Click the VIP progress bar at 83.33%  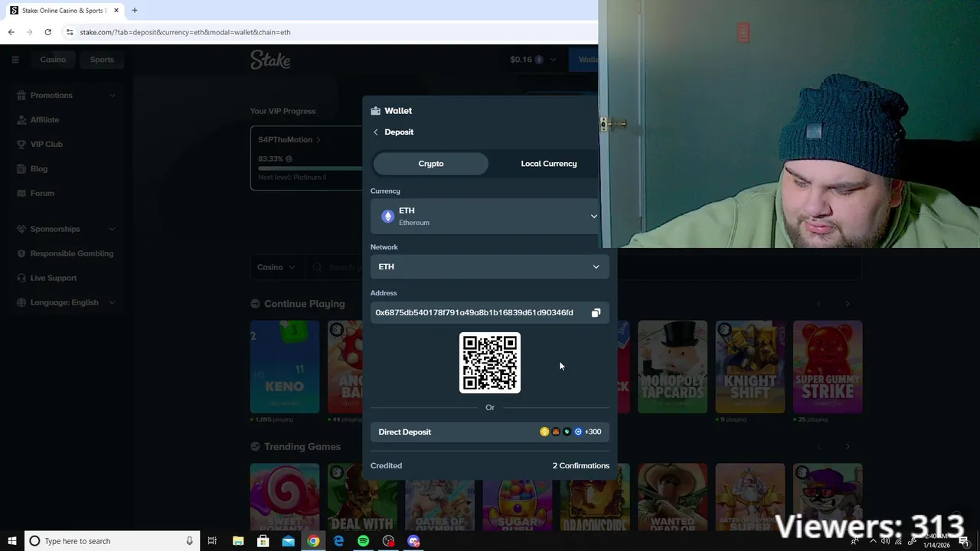[310, 168]
